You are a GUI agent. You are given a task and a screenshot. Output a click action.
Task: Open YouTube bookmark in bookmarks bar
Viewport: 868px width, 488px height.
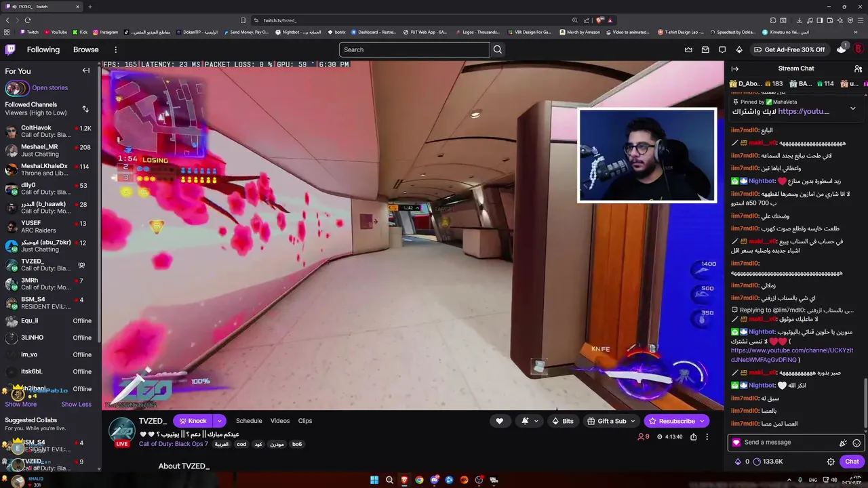[56, 32]
